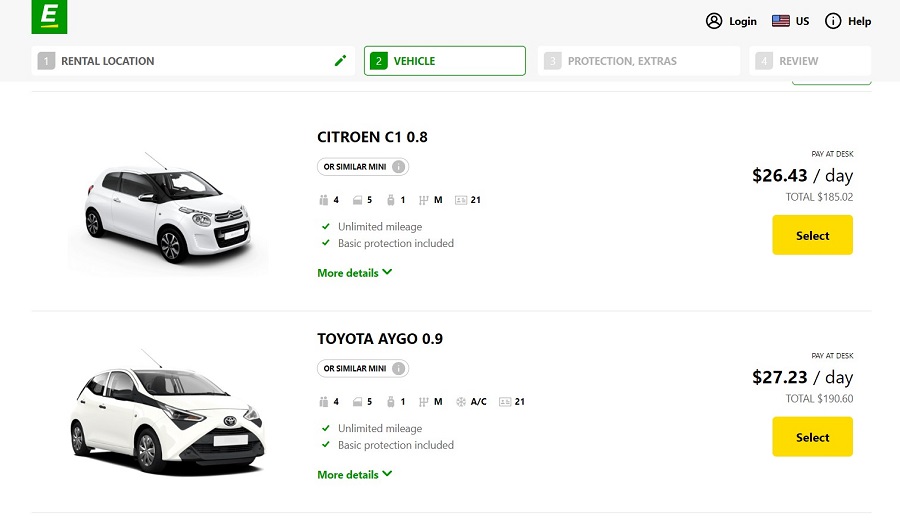Viewport: 900px width, 522px height.
Task: Click info icon beside Toyota OR SIMILAR MINI
Action: click(398, 369)
